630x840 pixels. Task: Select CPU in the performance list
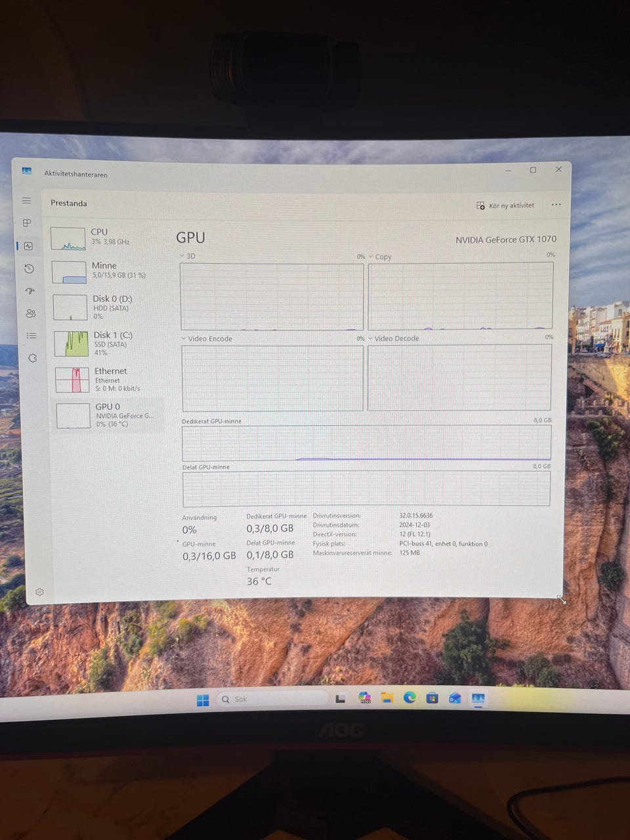(105, 238)
